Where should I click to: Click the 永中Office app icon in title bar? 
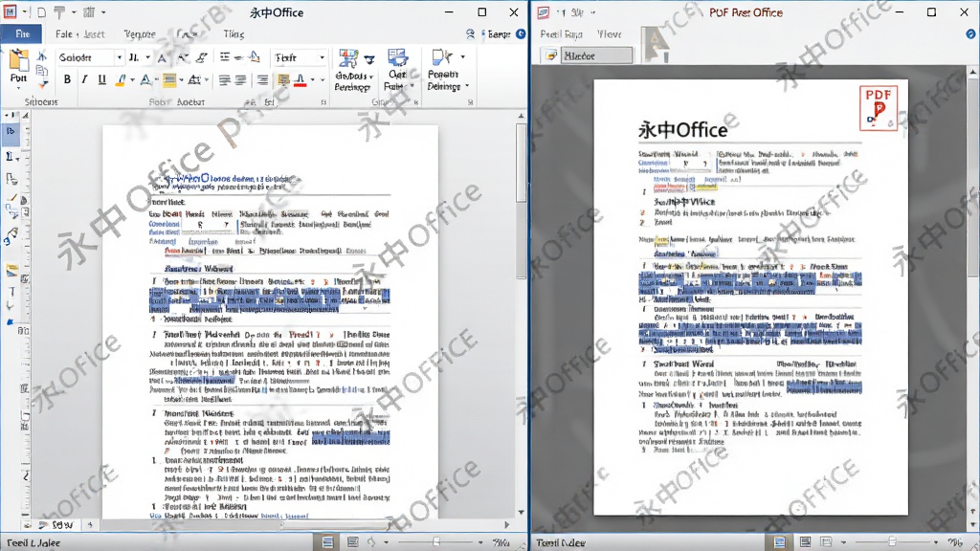click(10, 11)
